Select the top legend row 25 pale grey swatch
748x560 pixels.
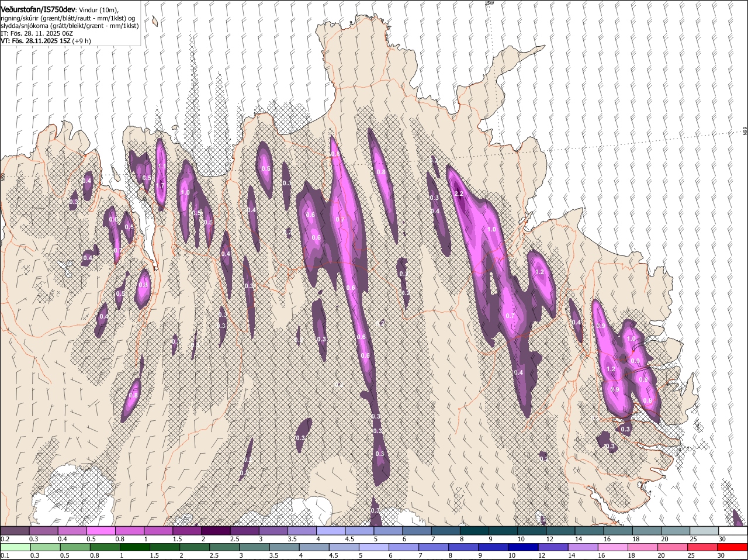(x=704, y=531)
